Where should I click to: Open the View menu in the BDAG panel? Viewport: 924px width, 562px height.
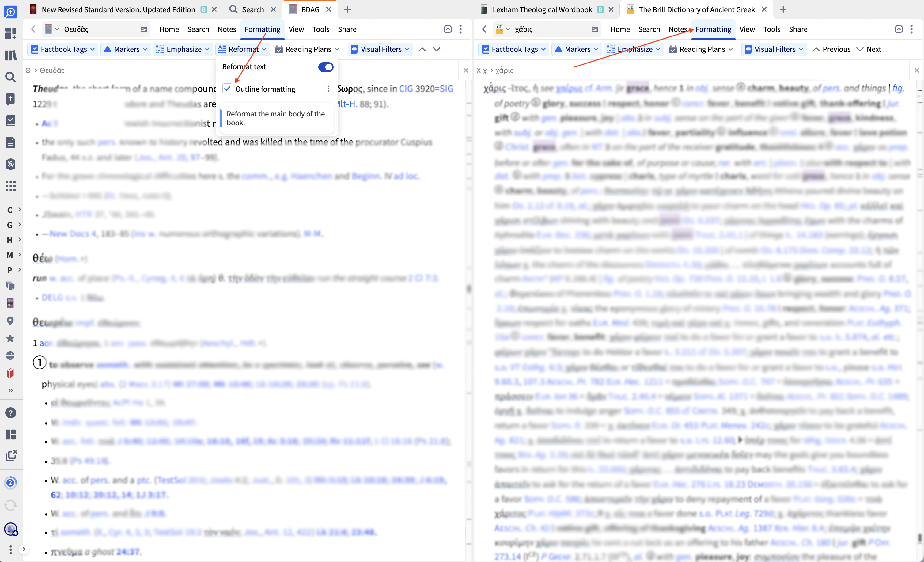point(296,29)
